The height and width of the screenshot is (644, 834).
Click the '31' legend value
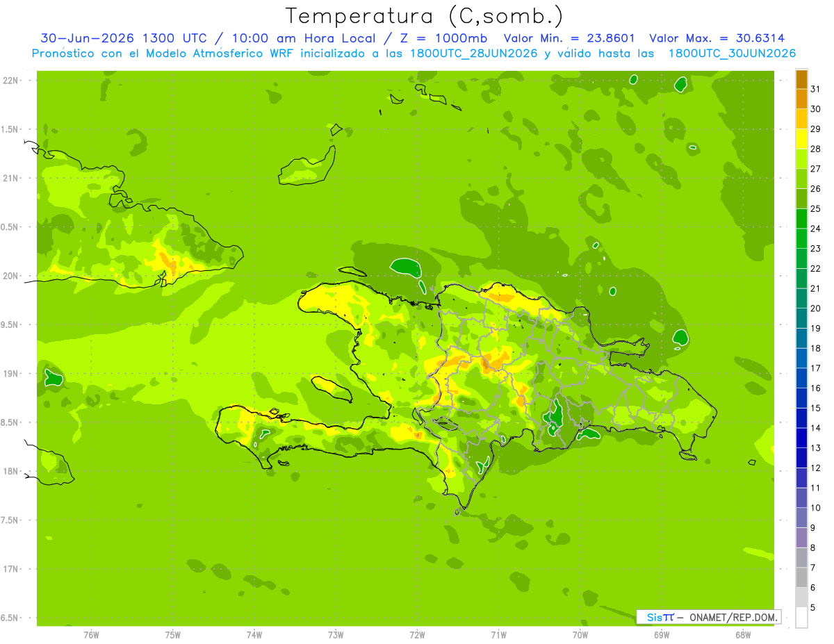point(816,89)
